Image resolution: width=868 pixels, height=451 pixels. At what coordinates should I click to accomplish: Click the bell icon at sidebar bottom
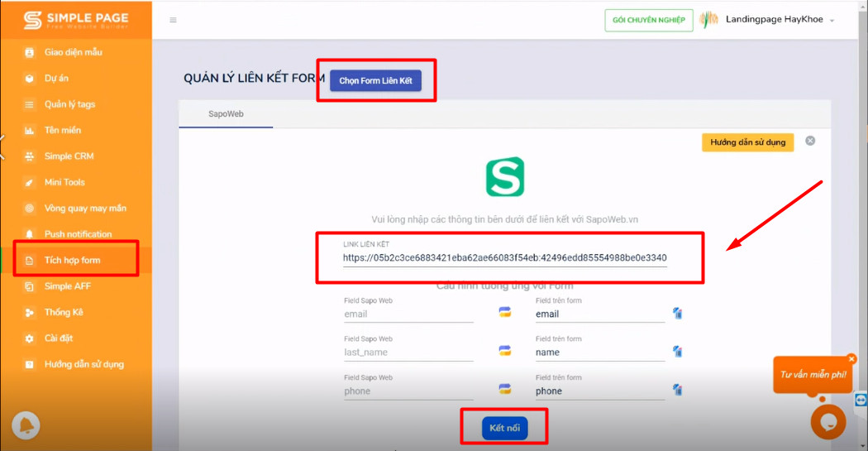tap(26, 425)
